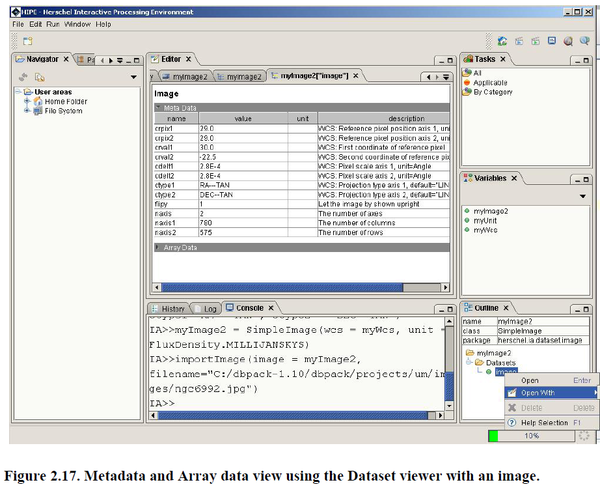Click the new file toolbar icon
The image size is (600, 491).
28,41
